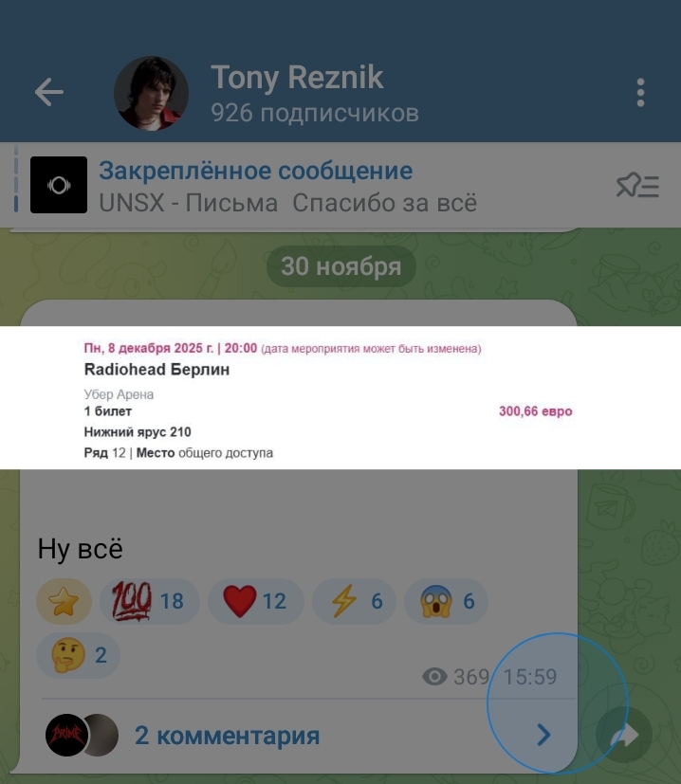Open the pinned messages list icon
This screenshot has height=784, width=681.
coord(638,186)
